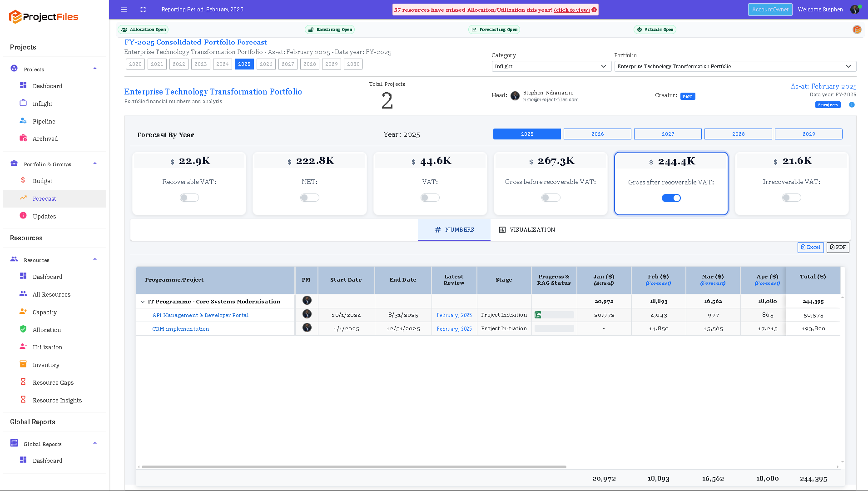Screen dimensions: 868x491
Task: Export table to PDF
Action: [838, 247]
